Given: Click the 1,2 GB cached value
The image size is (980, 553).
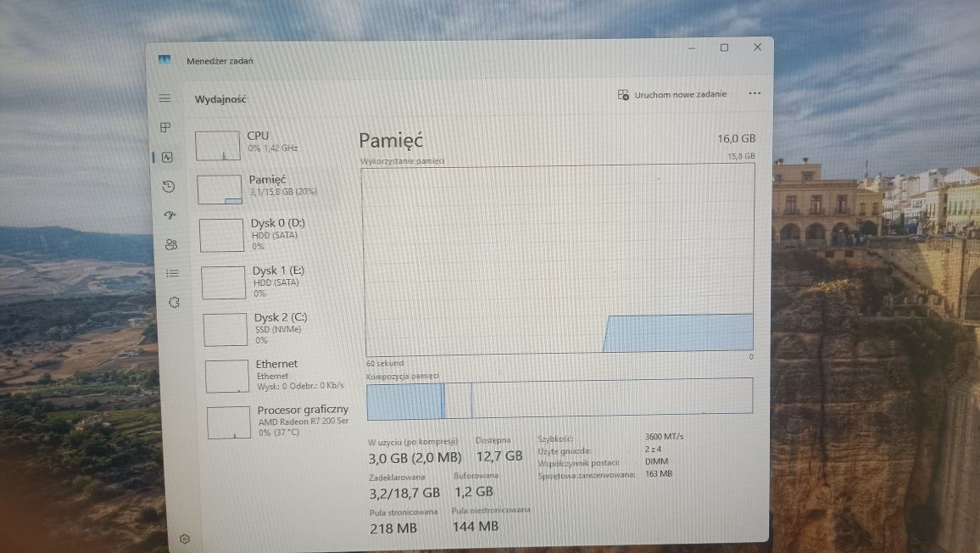Looking at the screenshot, I should [474, 492].
